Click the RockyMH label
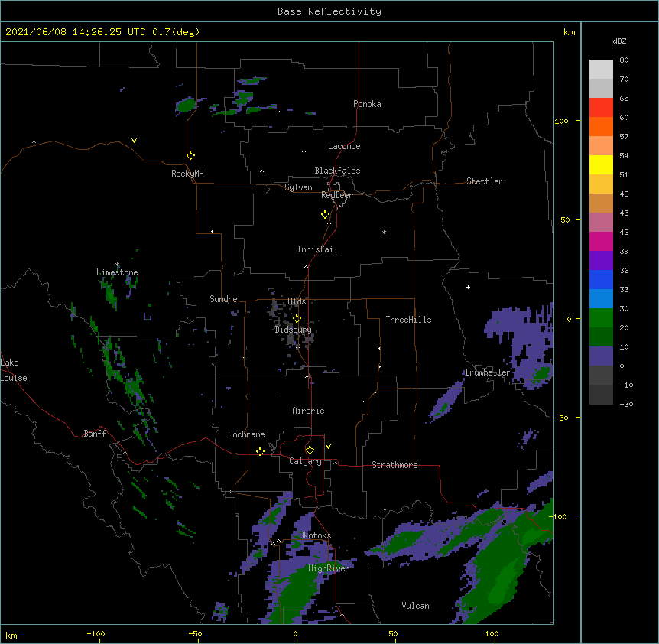 click(187, 174)
